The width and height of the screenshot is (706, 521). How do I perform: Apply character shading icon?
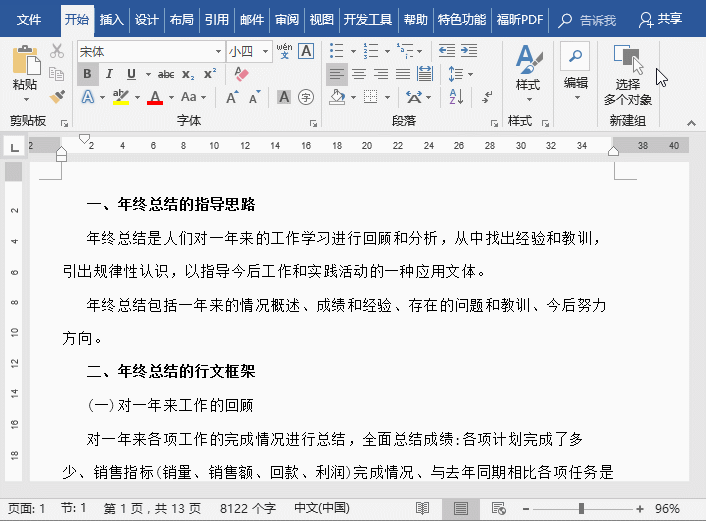tap(284, 97)
